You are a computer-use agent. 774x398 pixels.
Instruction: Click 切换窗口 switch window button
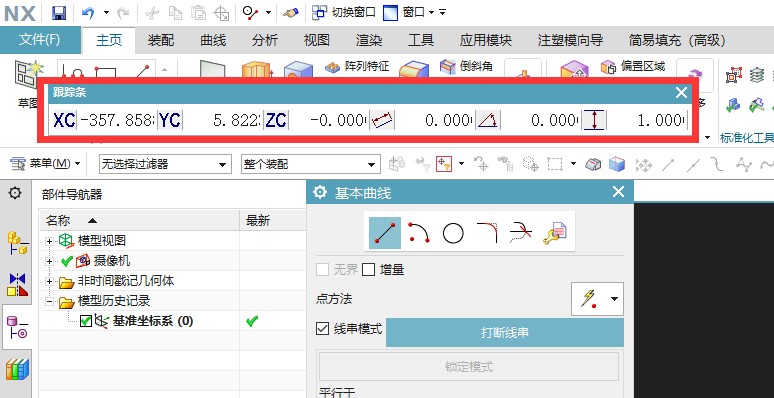tap(344, 13)
